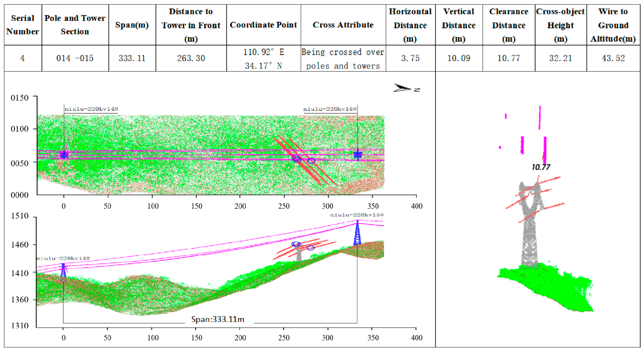Click the niulu-220kv15# label in profile view
Image resolution: width=644 pixels, height=352 pixels.
pyautogui.click(x=357, y=215)
